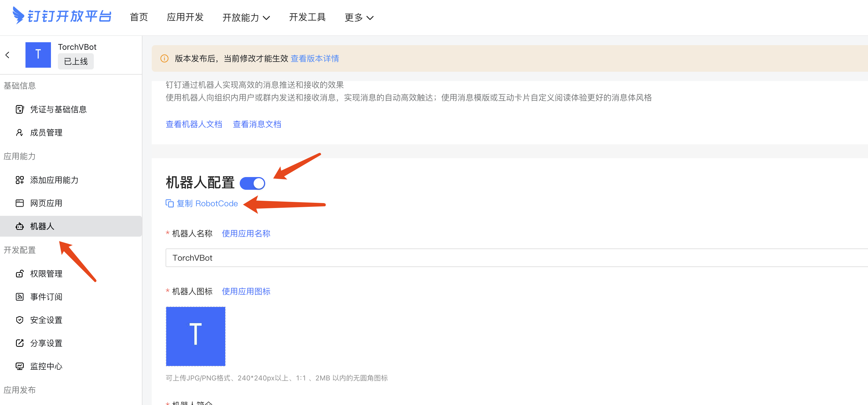The width and height of the screenshot is (868, 405).
Task: Open 应用开发 in top navigation
Action: pos(185,17)
